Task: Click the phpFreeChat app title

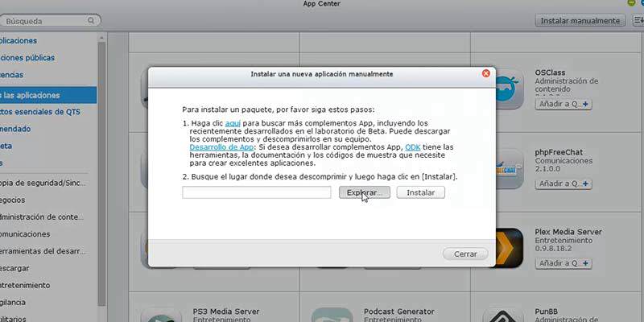Action: 559,152
